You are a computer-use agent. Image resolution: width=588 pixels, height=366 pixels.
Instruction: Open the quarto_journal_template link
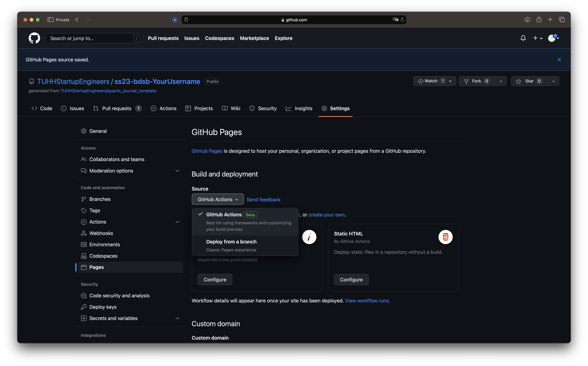point(108,91)
